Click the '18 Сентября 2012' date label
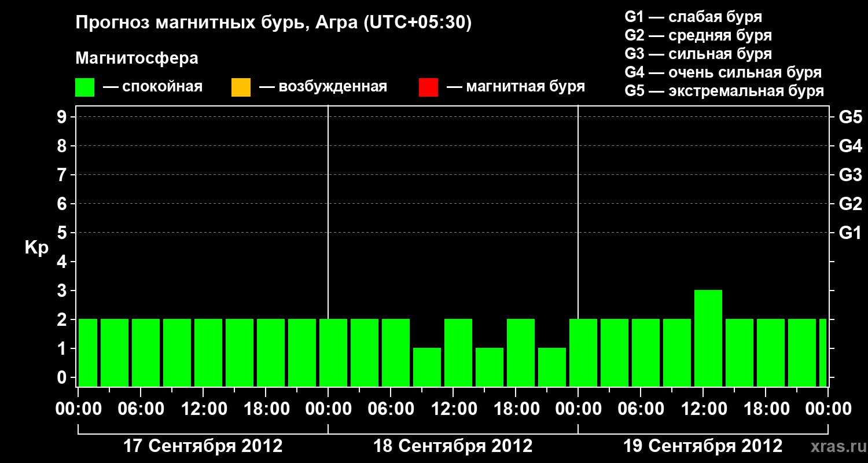Image resolution: width=868 pixels, height=463 pixels. click(x=453, y=446)
